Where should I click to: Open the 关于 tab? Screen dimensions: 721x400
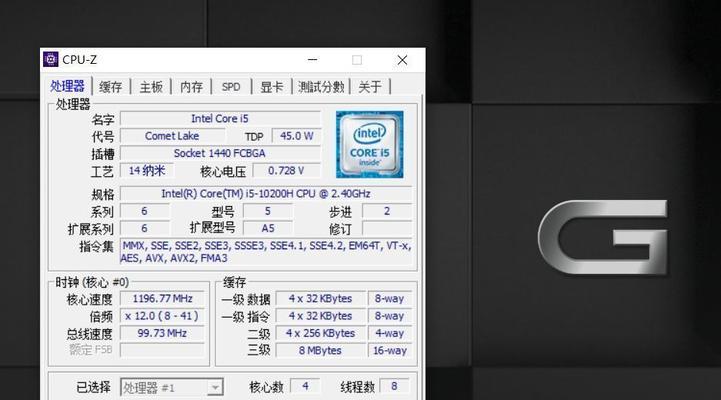pyautogui.click(x=370, y=87)
